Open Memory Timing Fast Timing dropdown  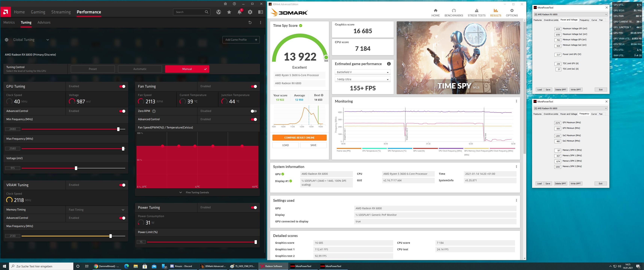[97, 210]
